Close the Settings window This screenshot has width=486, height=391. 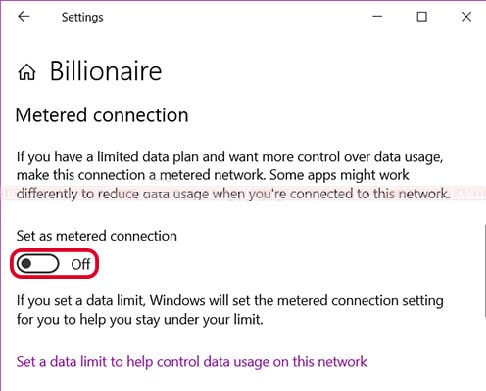point(466,17)
